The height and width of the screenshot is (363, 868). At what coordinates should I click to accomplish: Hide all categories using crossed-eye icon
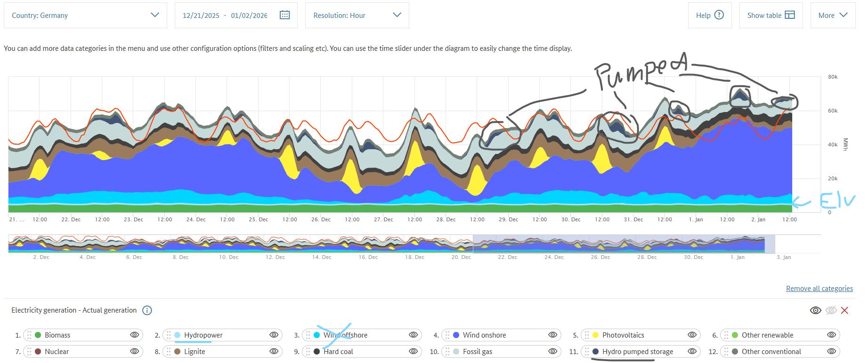(831, 310)
